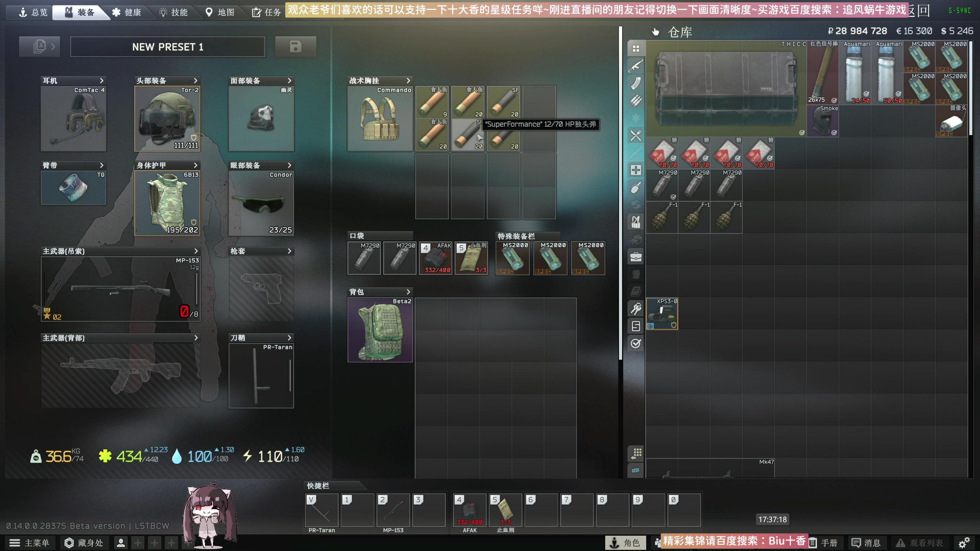Filter stash by weapons rifle icon
980x551 pixels.
[x=636, y=66]
